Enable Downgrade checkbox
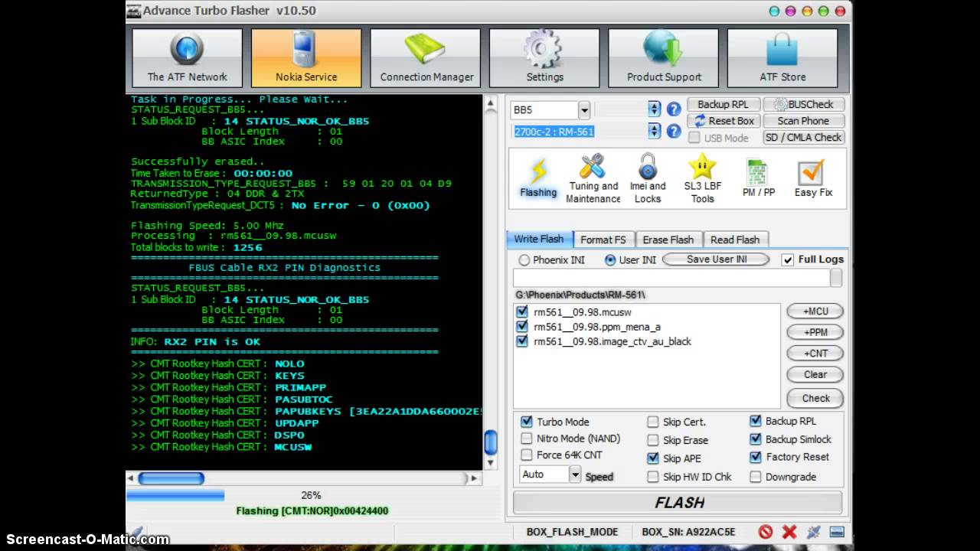Viewport: 980px width, 551px height. [x=756, y=477]
